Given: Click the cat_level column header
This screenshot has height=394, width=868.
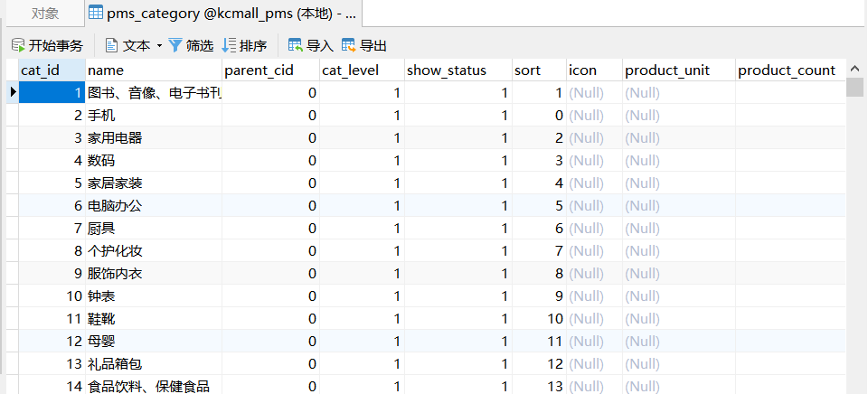Looking at the screenshot, I should (x=362, y=70).
